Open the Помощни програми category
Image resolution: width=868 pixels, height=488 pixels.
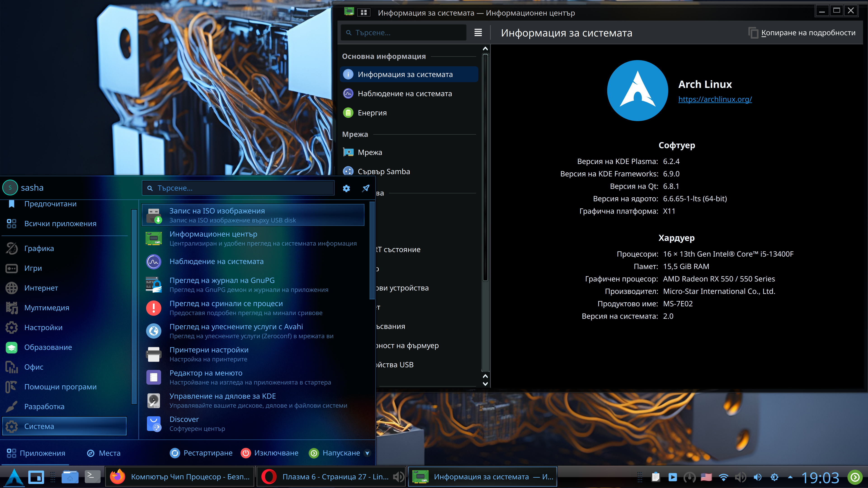pos(64,387)
